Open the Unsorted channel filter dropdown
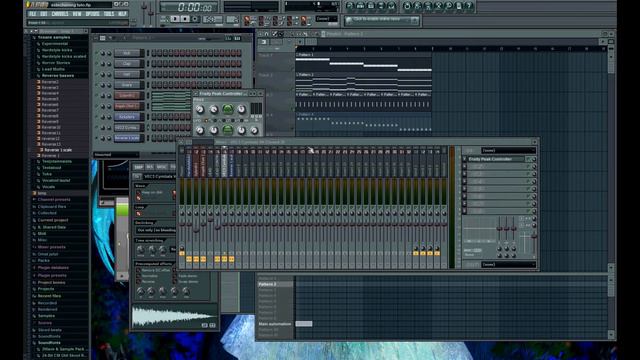Viewport: 640px width, 360px height. [x=116, y=155]
